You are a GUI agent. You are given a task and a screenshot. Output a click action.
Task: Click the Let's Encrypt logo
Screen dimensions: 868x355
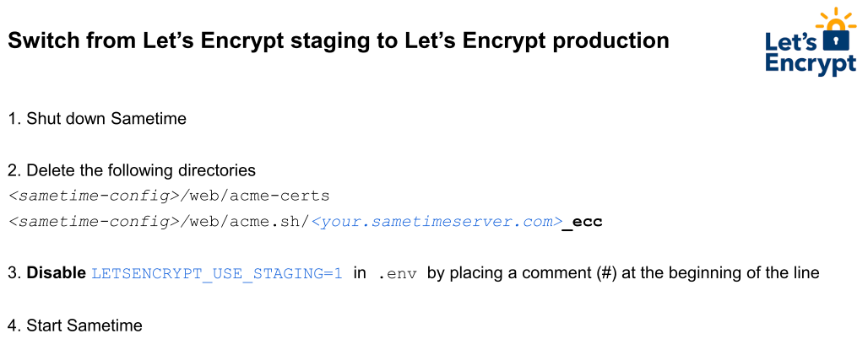[x=811, y=42]
